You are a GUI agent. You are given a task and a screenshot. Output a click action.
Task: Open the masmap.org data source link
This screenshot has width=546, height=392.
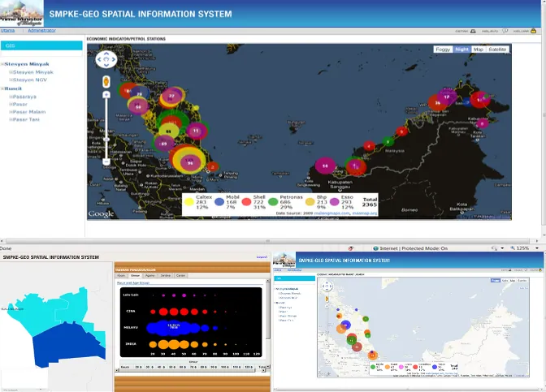pos(365,213)
